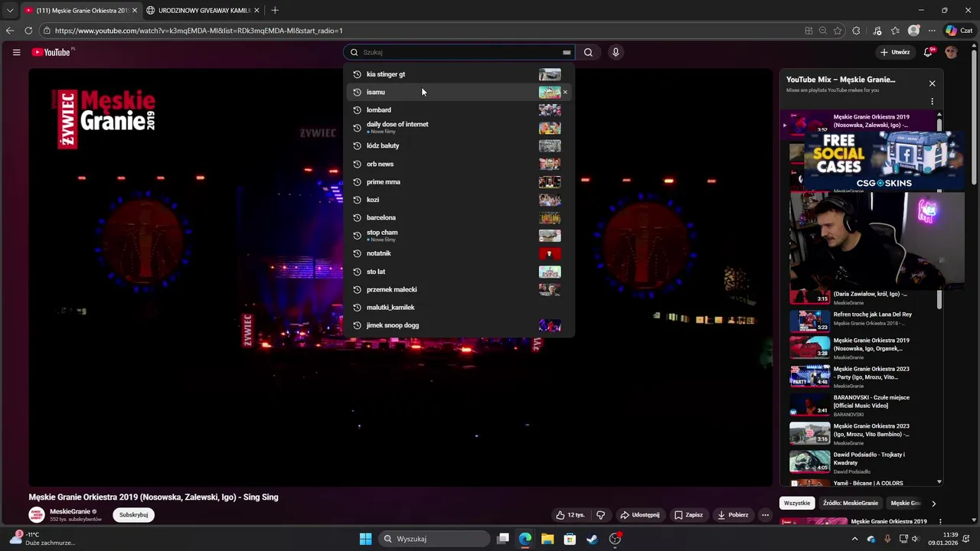
Task: Pick the "sto lat" search suggestion
Action: coord(459,271)
